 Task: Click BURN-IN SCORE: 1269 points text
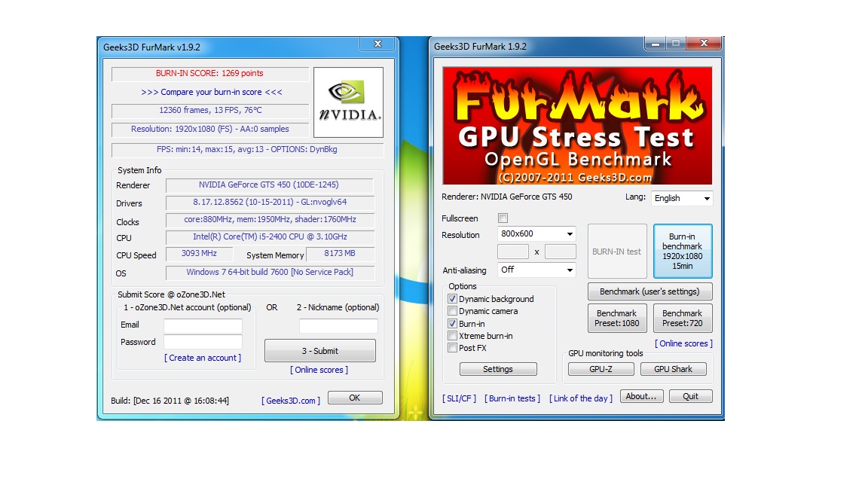click(209, 73)
